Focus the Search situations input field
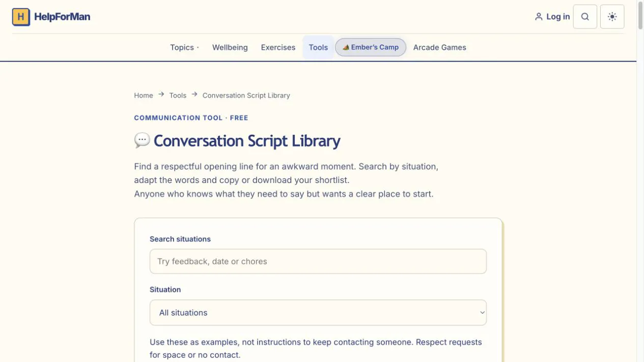 pos(318,261)
